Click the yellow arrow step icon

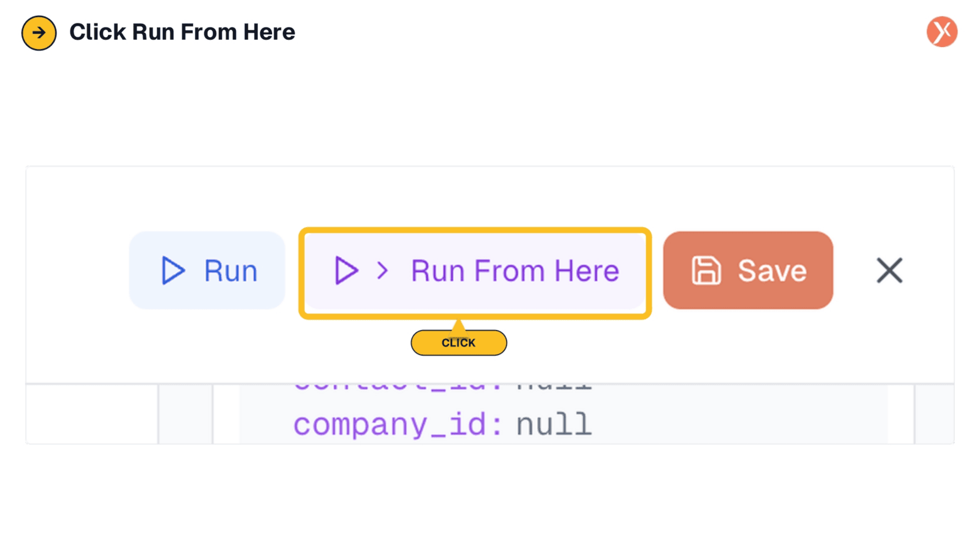(39, 33)
